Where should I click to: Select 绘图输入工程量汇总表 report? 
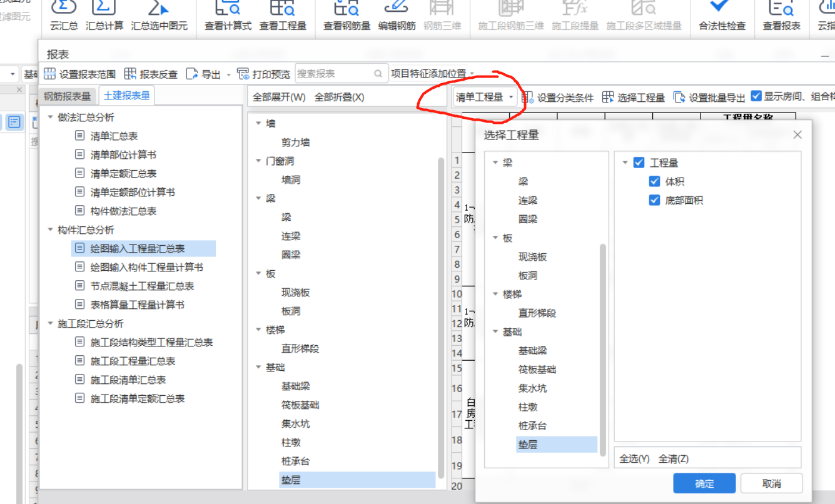coord(144,248)
